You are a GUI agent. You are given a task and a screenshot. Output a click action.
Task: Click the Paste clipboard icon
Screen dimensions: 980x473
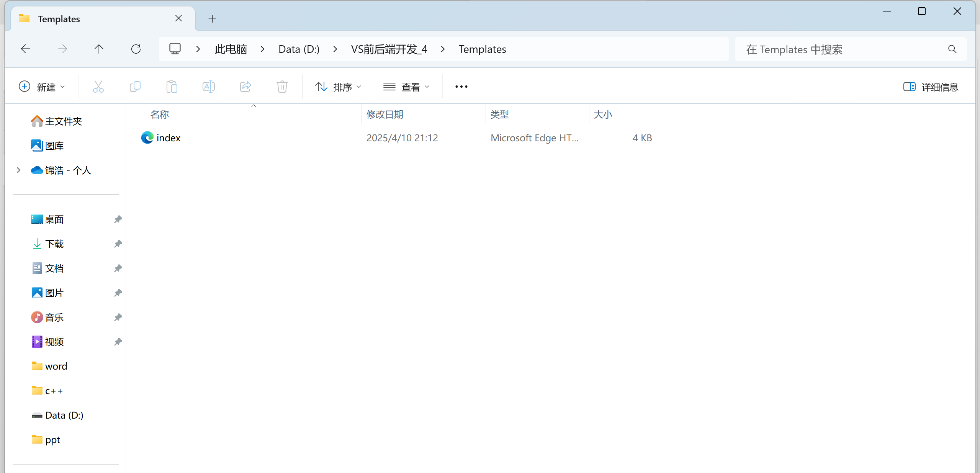(172, 87)
